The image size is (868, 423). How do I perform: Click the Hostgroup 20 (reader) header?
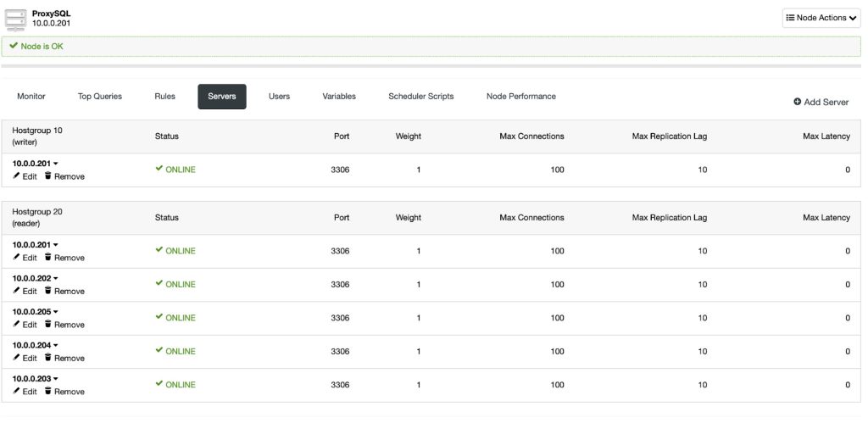[37, 218]
